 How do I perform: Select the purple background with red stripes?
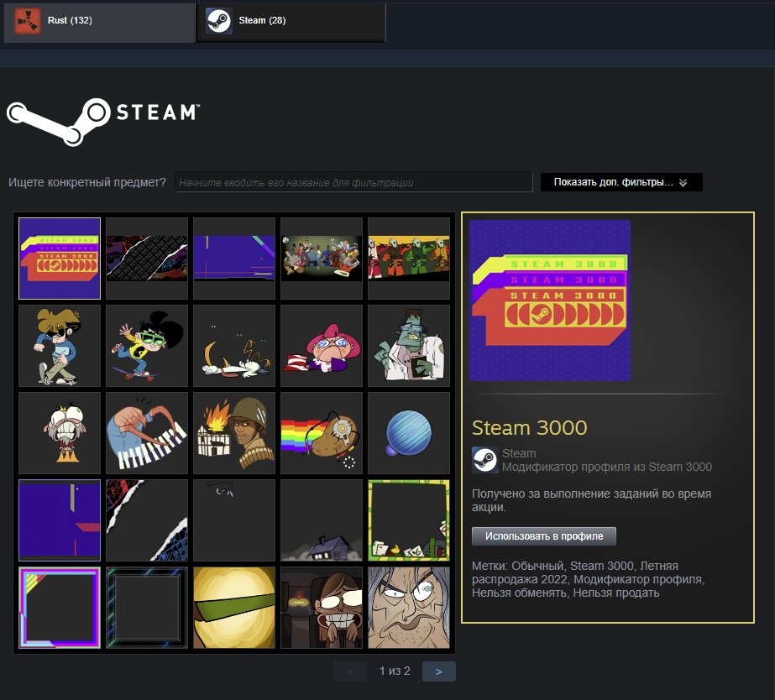point(60,520)
